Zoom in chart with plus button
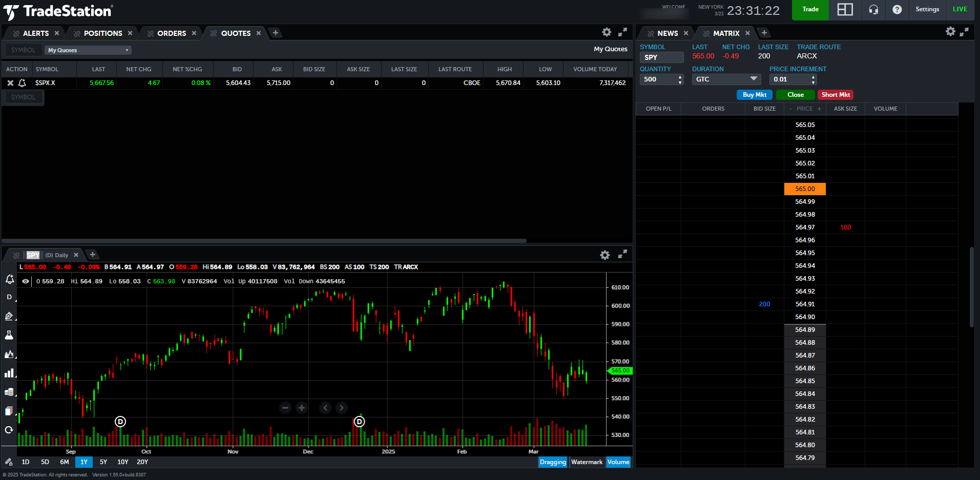This screenshot has width=980, height=480. (x=302, y=408)
